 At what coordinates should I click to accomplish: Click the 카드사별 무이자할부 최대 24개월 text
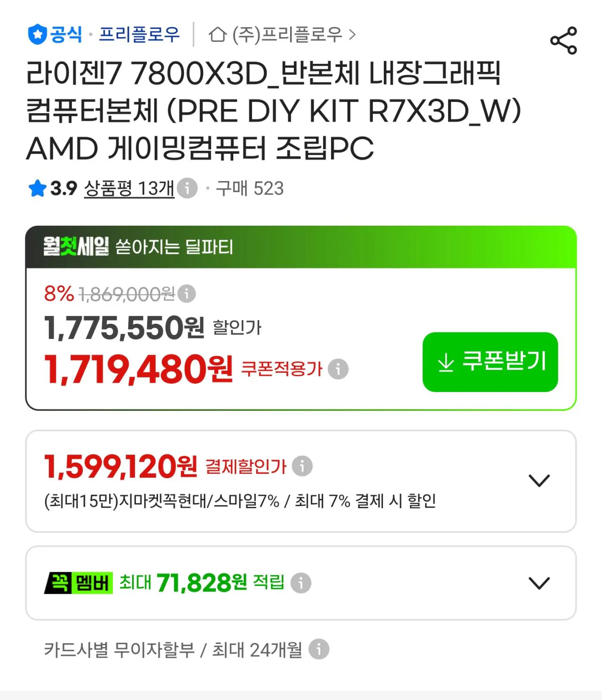173,650
